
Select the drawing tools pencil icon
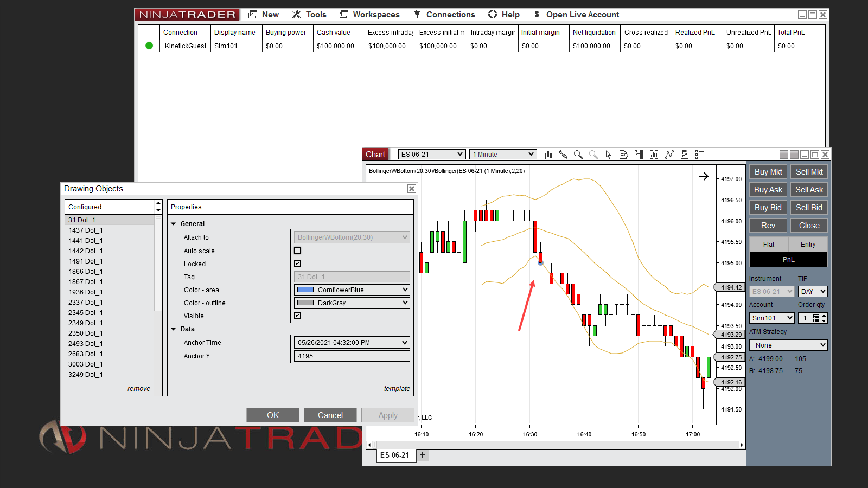tap(563, 155)
